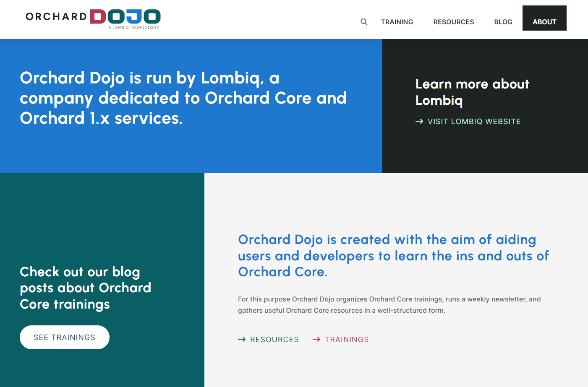
Task: Open the site search magnifier icon
Action: tap(364, 22)
